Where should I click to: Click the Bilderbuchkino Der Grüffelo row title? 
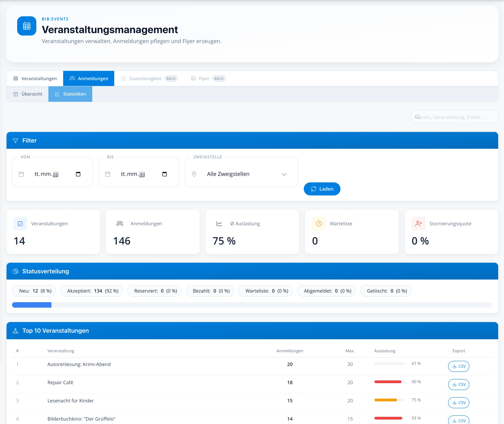(x=81, y=419)
